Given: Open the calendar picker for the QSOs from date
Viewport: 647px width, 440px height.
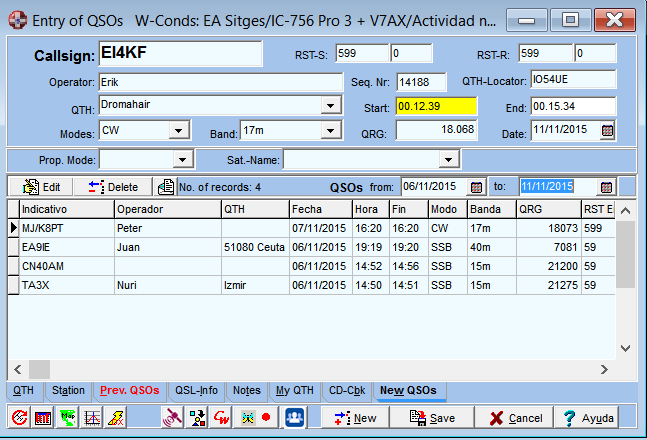Looking at the screenshot, I should pyautogui.click(x=476, y=187).
